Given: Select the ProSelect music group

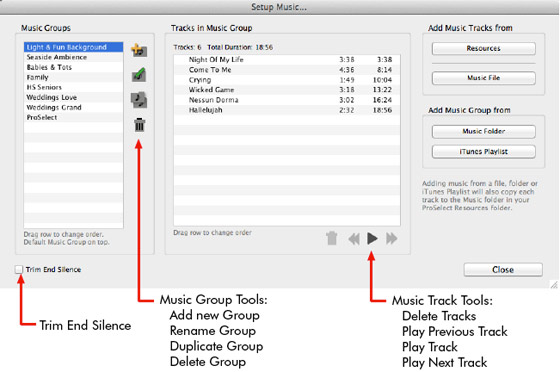Looking at the screenshot, I should 74,117.
